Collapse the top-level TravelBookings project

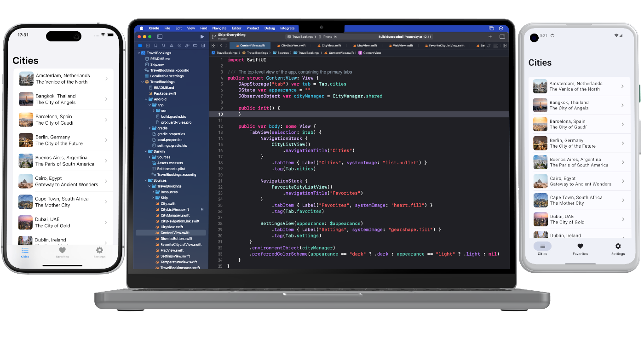[x=138, y=53]
